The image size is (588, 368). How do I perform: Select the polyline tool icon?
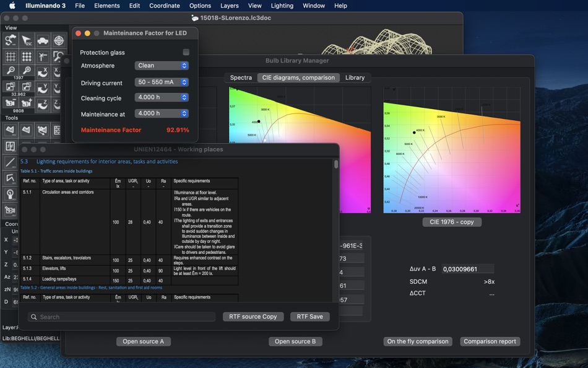pos(11,178)
